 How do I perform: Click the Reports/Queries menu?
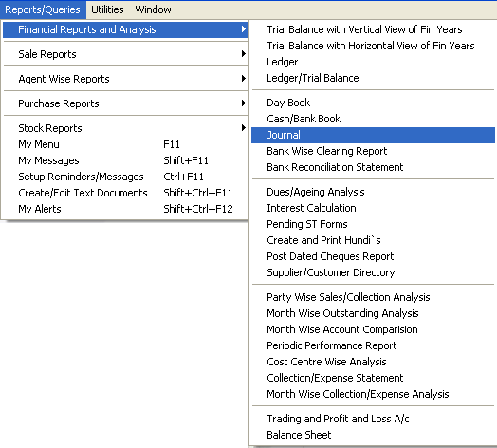tap(43, 9)
